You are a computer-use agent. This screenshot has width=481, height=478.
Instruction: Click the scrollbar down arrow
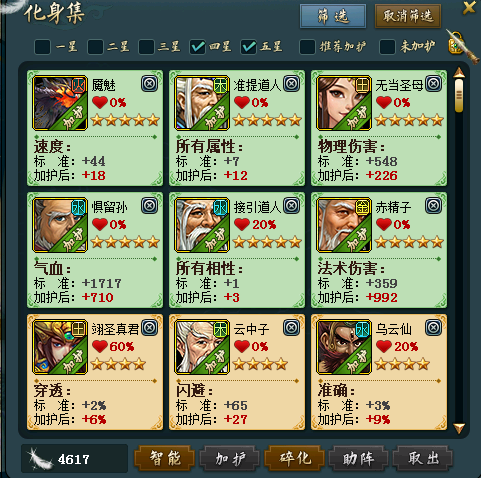tap(459, 428)
